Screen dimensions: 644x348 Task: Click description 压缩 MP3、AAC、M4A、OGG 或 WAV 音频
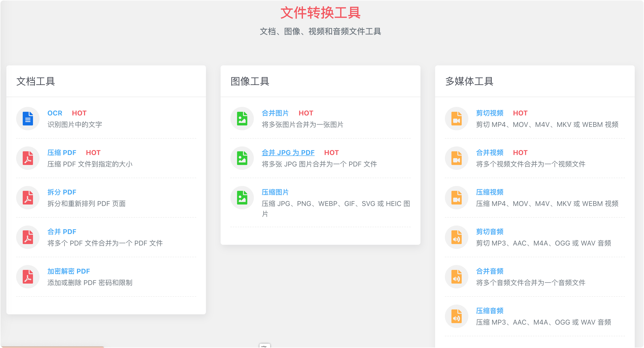[x=544, y=323]
